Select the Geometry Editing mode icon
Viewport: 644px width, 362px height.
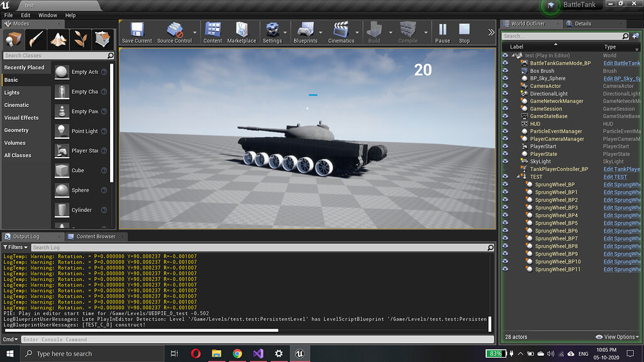103,40
